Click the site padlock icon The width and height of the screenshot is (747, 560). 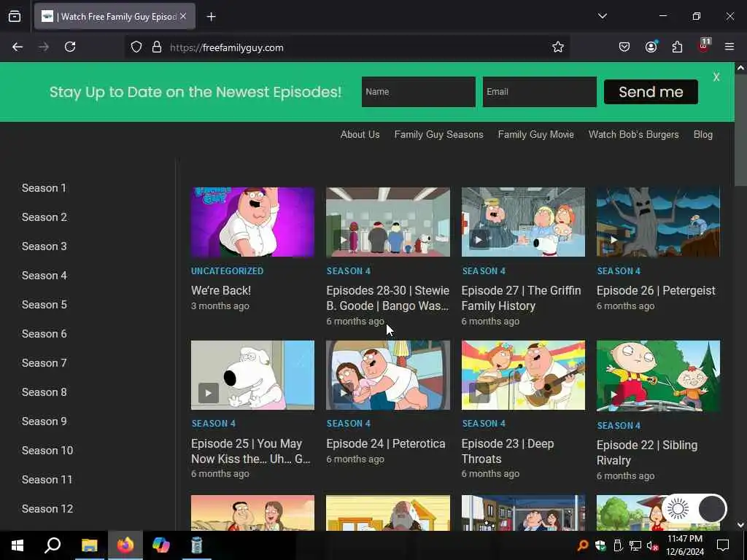click(x=157, y=47)
